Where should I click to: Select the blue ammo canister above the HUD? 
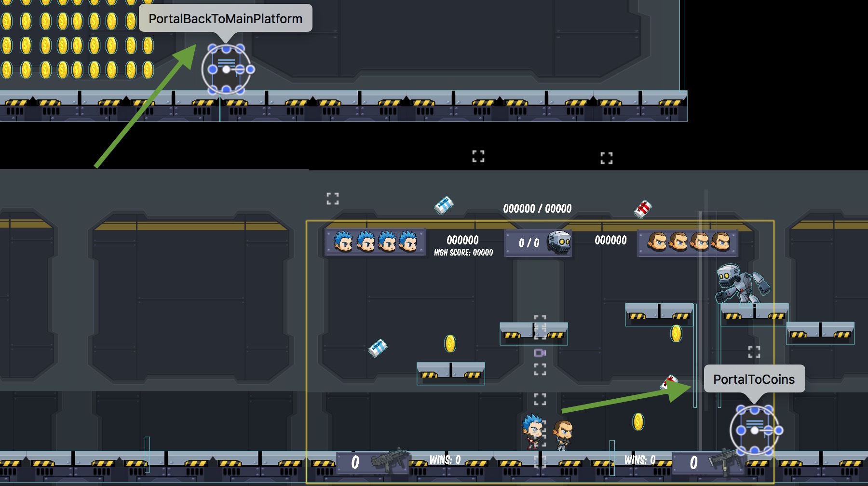pos(444,205)
